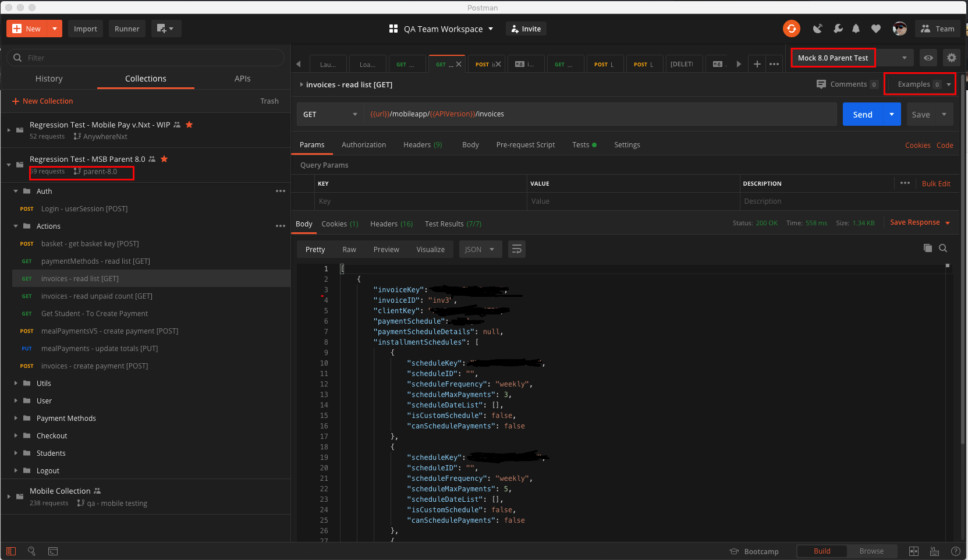The width and height of the screenshot is (968, 560).
Task: Open the search-in-response magnifier icon
Action: click(943, 248)
